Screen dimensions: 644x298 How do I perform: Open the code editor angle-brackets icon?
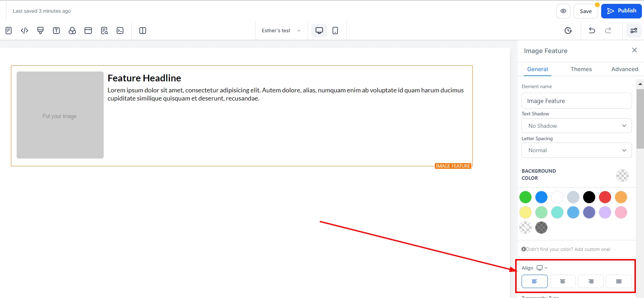24,31
